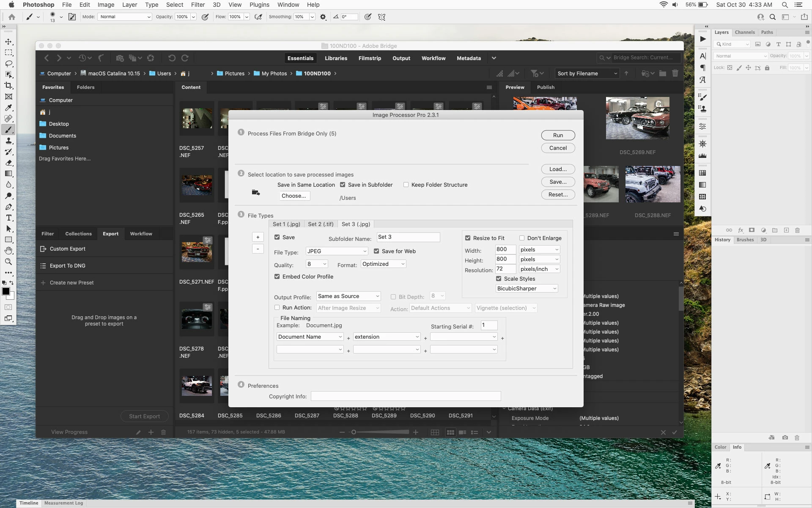Toggle the Don't Enlarge checkbox
This screenshot has width=812, height=508.
[522, 238]
